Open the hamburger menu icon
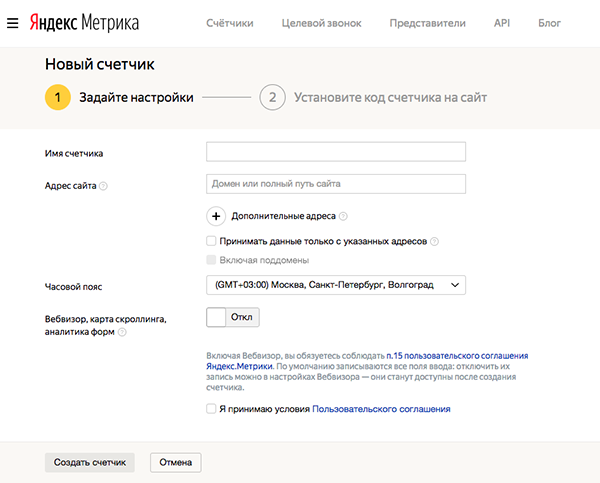The width and height of the screenshot is (600, 483). [x=13, y=22]
